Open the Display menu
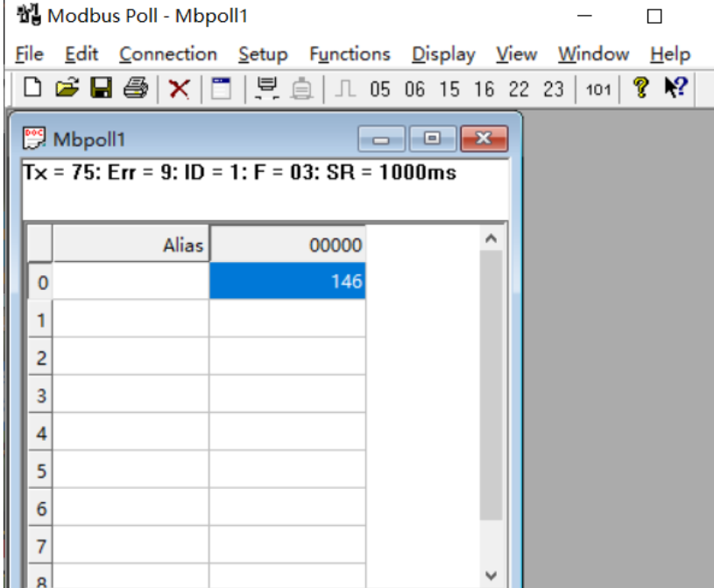Screen dimensions: 714x588 [x=443, y=54]
